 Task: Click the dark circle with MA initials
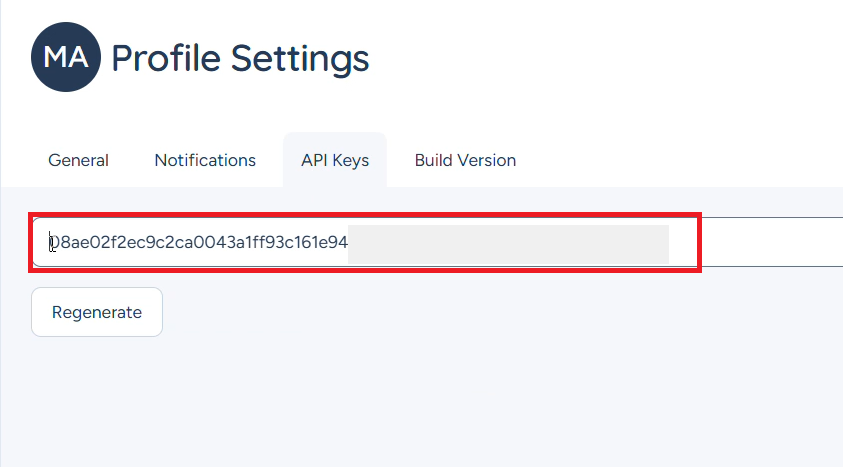click(x=66, y=57)
